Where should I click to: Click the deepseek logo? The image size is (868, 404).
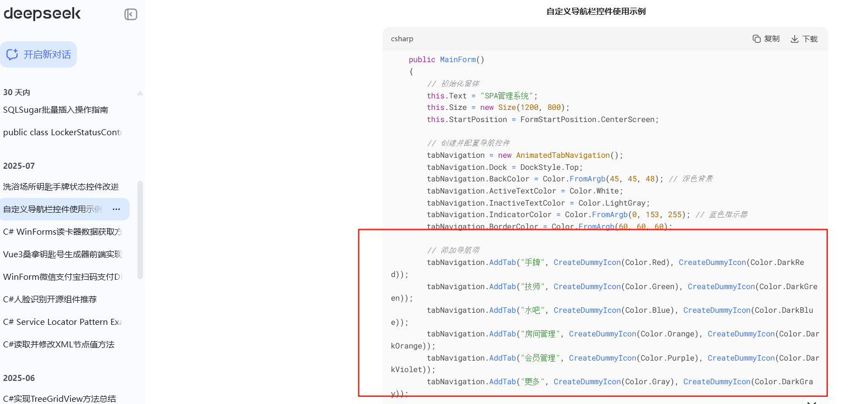(42, 14)
